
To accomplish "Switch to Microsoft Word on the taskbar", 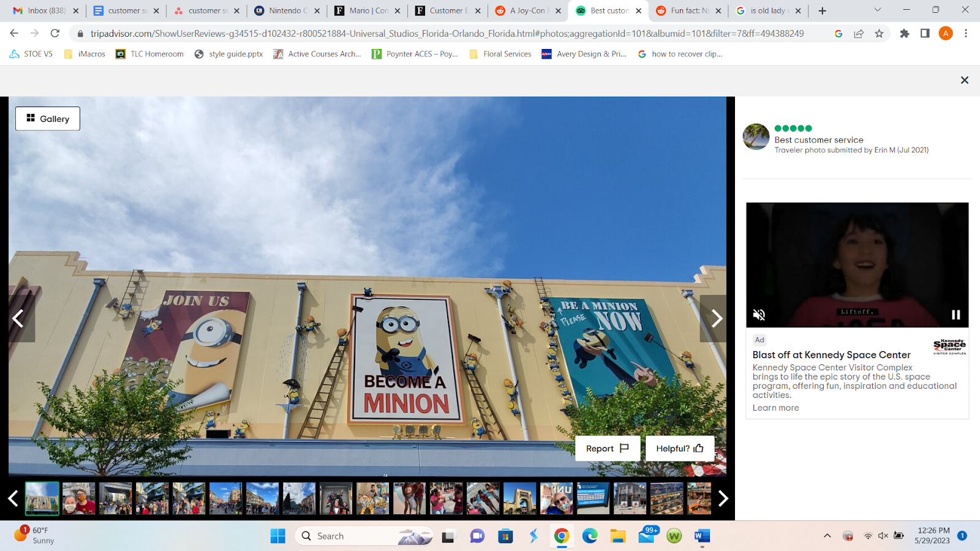I will pos(702,536).
